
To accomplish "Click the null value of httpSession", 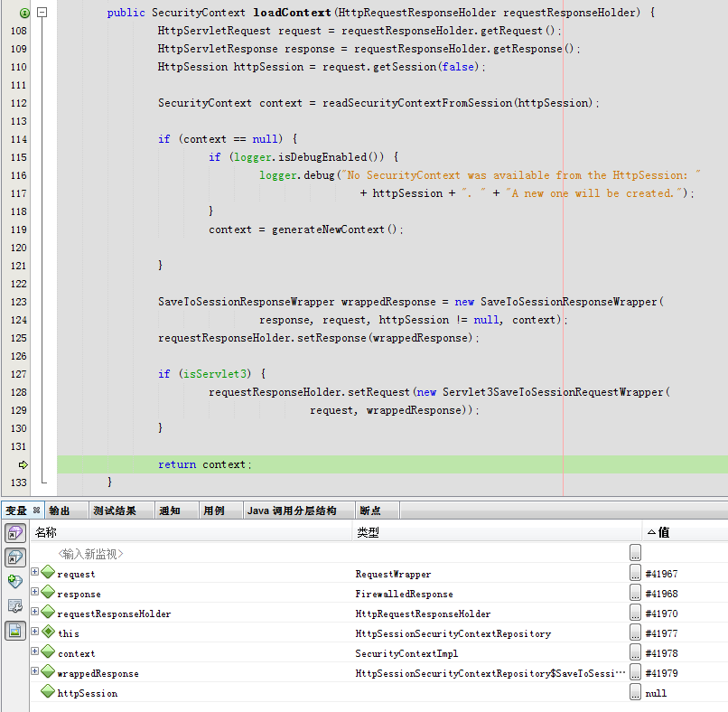I will tap(656, 693).
